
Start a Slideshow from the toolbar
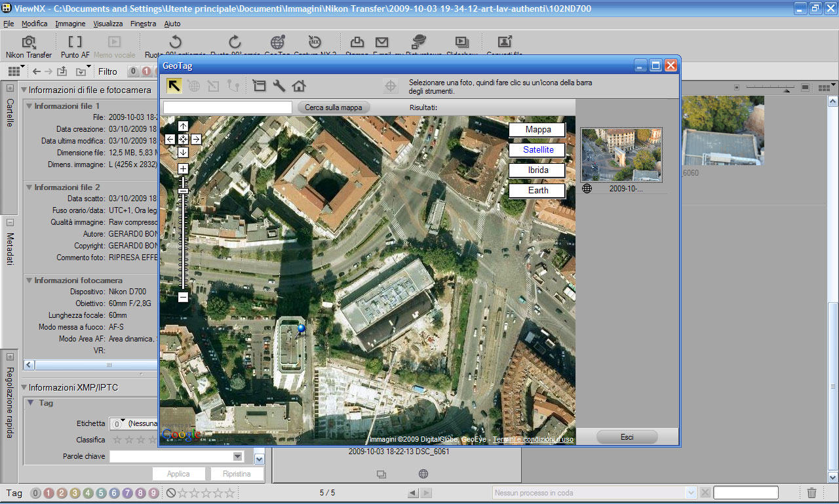(461, 42)
